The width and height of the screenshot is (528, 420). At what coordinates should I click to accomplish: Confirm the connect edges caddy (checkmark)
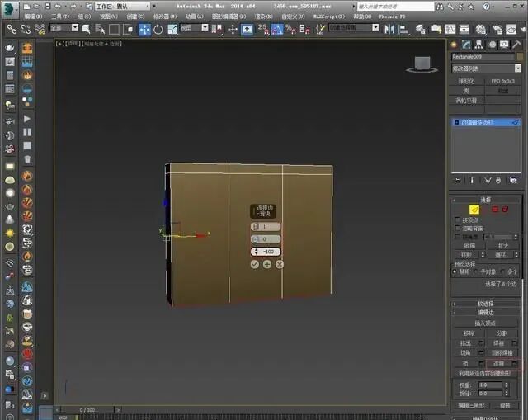[x=255, y=264]
